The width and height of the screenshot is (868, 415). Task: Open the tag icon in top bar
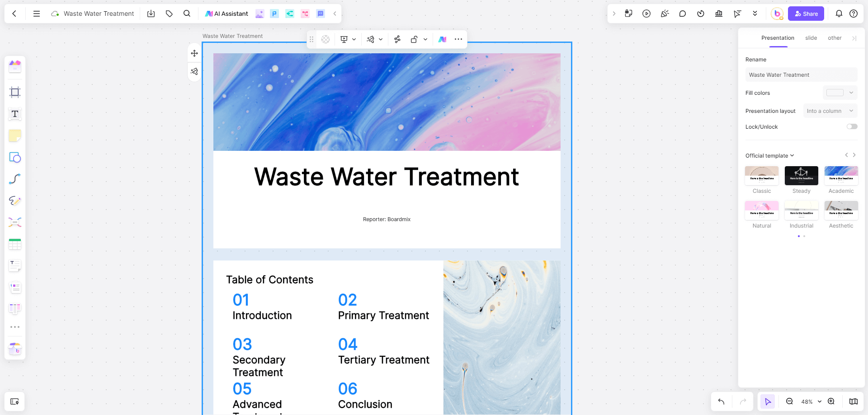169,14
